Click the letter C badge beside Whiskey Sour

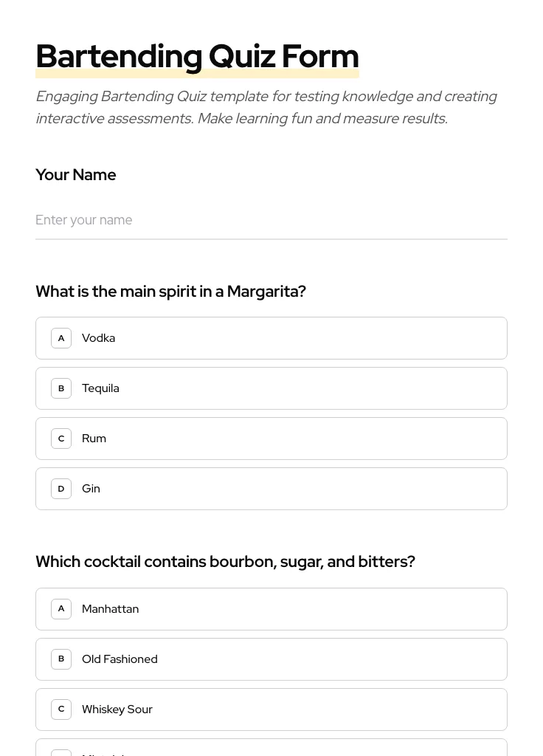pos(61,709)
